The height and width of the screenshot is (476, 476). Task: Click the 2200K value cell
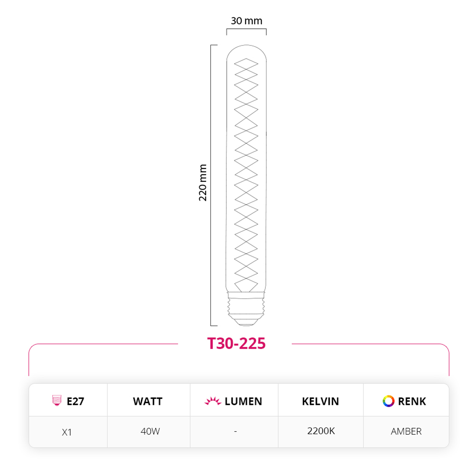[321, 431]
